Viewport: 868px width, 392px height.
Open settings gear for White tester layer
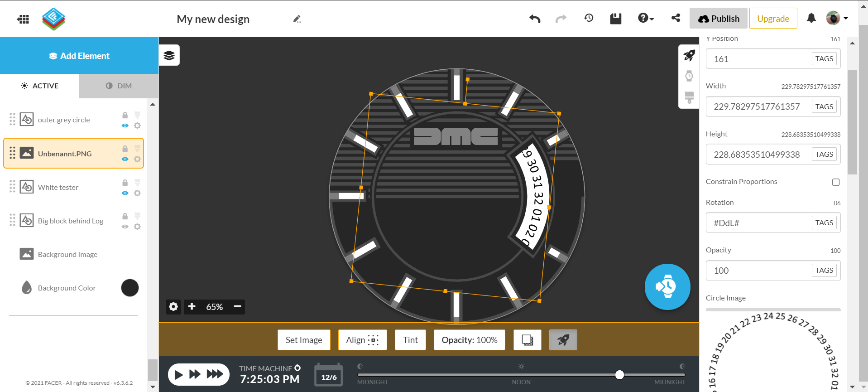137,193
